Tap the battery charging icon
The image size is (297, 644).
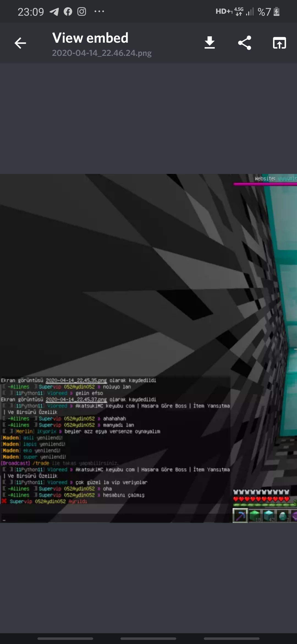pos(277,12)
